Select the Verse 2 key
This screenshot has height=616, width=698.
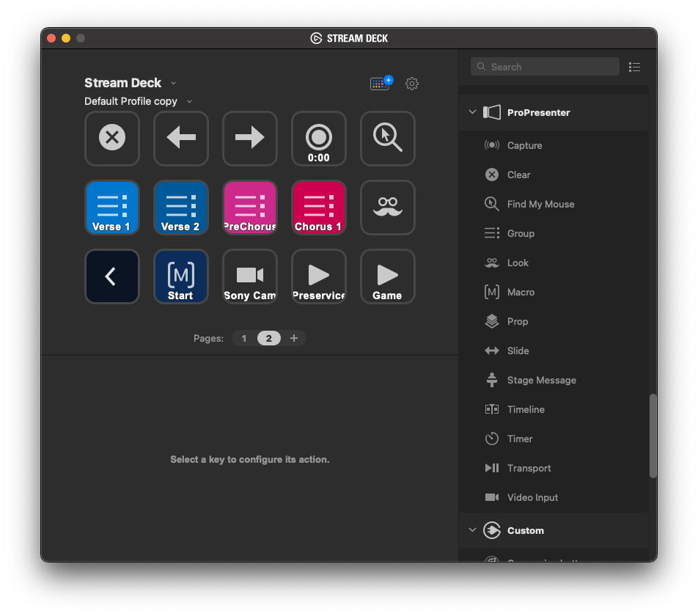pyautogui.click(x=180, y=208)
